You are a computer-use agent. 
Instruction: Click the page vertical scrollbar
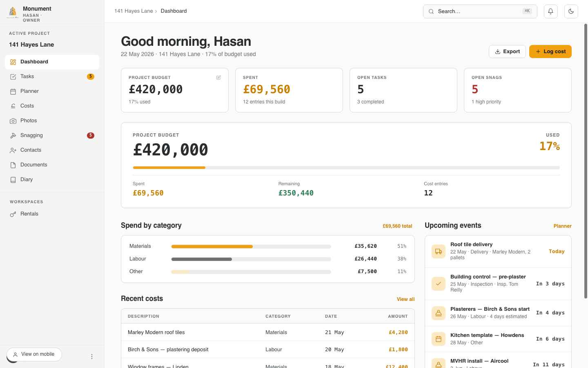click(x=586, y=162)
